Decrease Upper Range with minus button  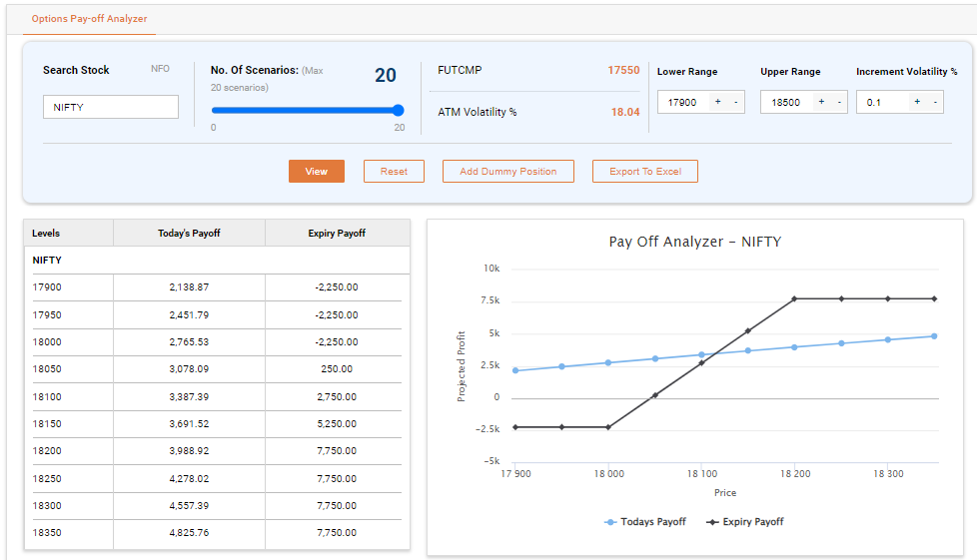839,102
